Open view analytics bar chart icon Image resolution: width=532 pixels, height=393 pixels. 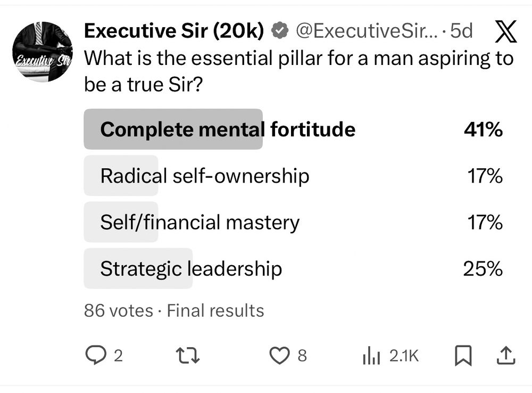tap(370, 356)
